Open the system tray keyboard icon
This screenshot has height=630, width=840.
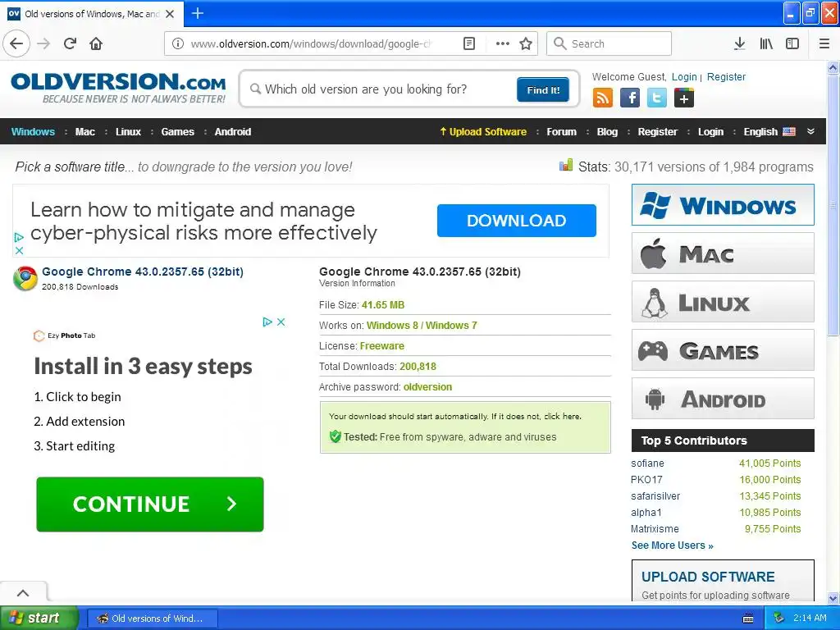[748, 619]
